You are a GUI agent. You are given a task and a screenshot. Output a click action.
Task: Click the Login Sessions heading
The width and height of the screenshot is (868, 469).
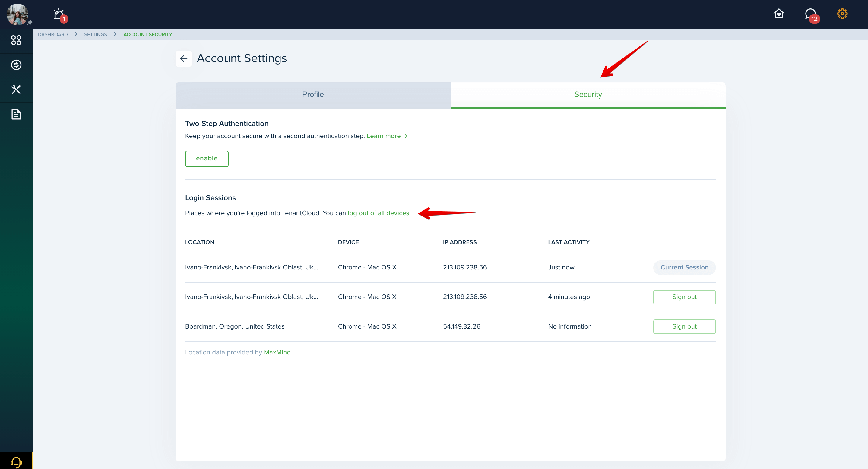210,198
